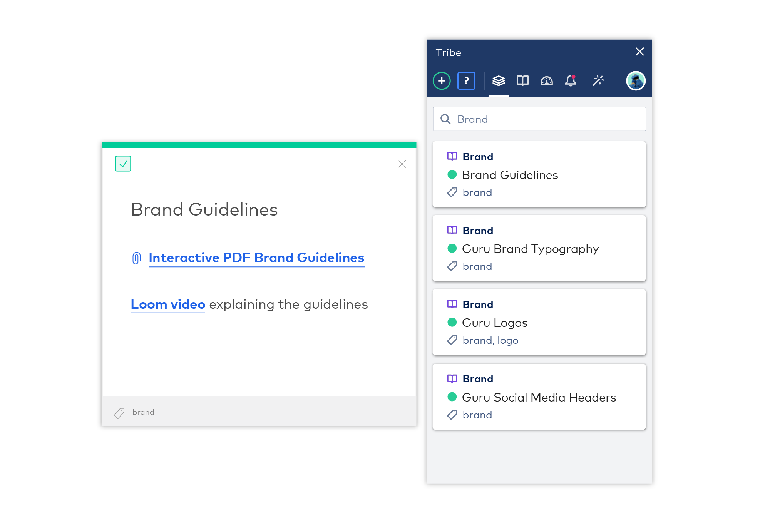The height and width of the screenshot is (532, 770).
Task: Open the Brand Guidelines result card
Action: tap(539, 174)
